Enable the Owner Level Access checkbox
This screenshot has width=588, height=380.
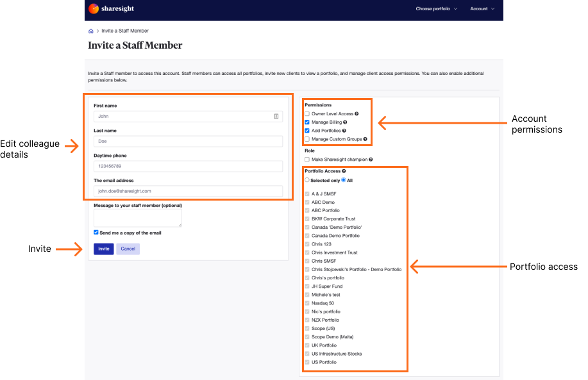pyautogui.click(x=307, y=113)
